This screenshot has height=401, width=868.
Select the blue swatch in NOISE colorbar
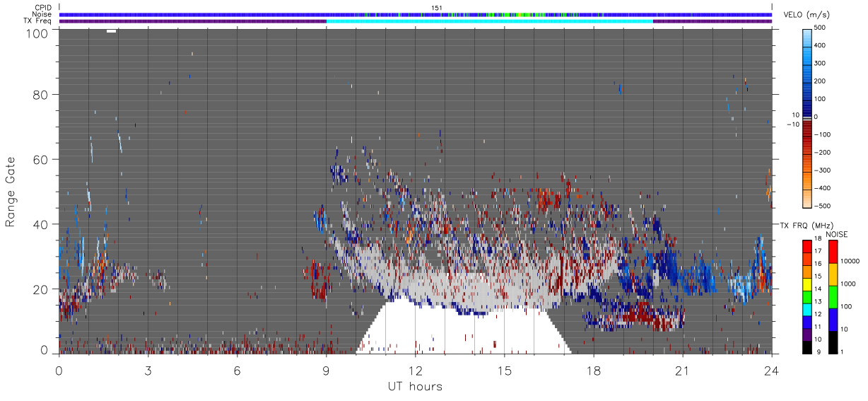tap(833, 320)
